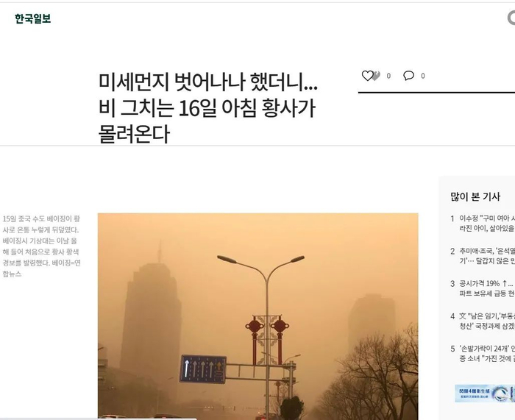
Task: Click ranking number 5 in most-read list
Action: (452, 349)
